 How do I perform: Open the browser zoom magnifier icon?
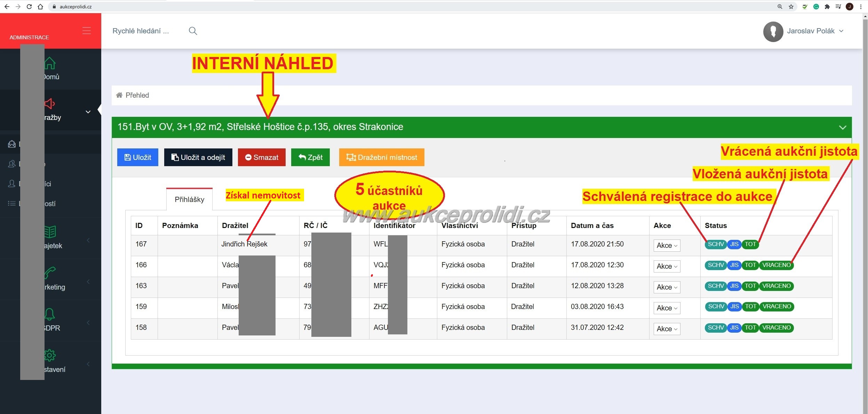tap(780, 7)
